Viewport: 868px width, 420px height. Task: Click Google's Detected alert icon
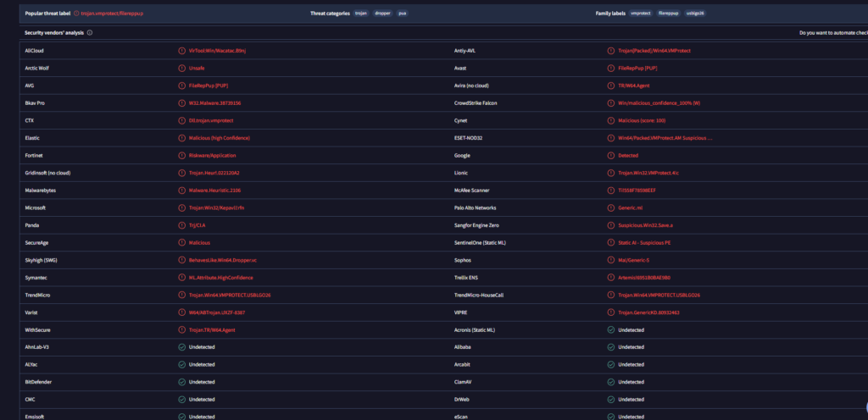(x=610, y=155)
